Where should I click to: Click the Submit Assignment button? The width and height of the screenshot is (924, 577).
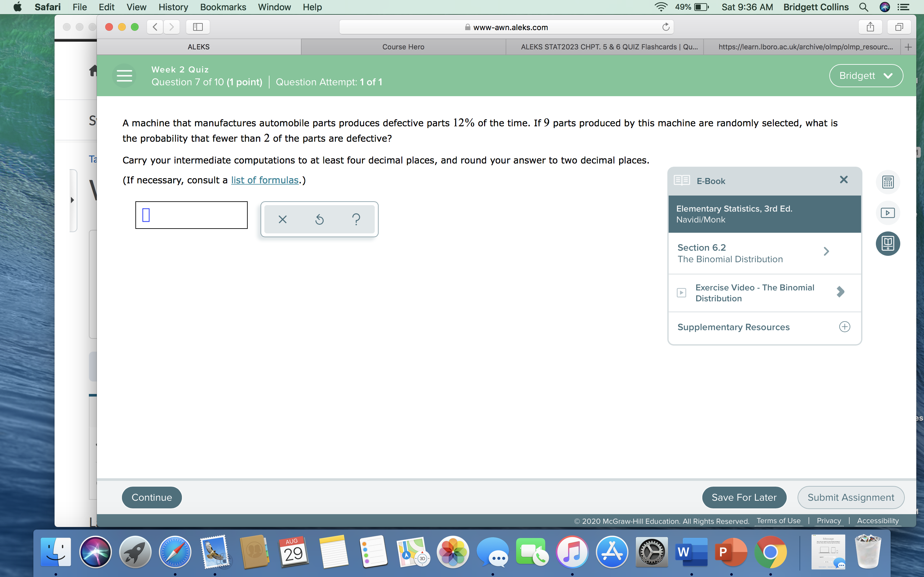point(850,497)
